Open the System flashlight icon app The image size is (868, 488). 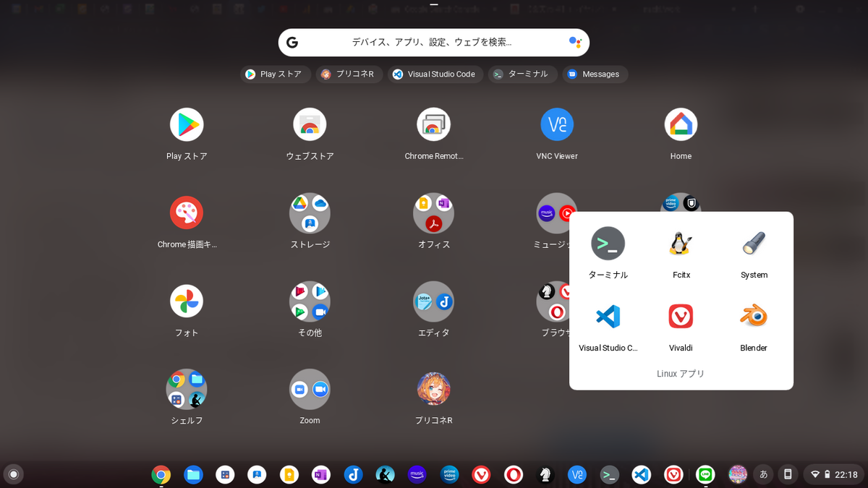[x=754, y=244]
